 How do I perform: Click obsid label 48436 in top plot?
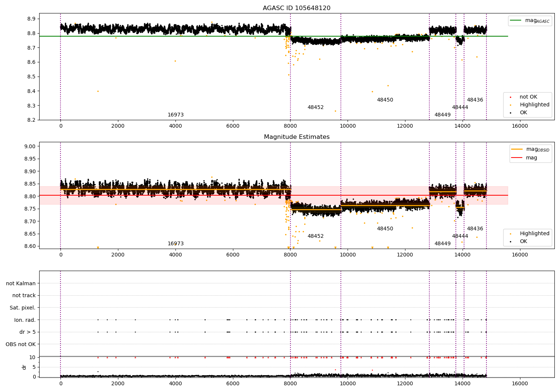tap(475, 100)
